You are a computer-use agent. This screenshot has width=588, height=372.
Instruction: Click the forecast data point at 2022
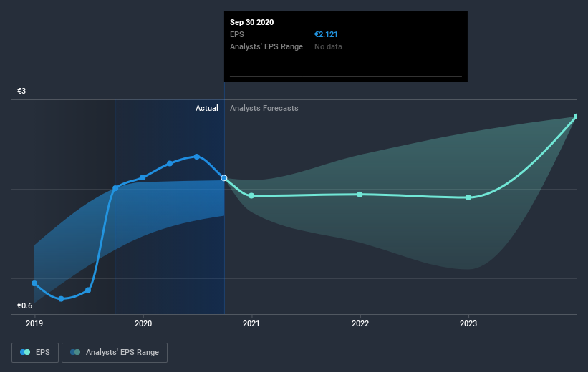[x=360, y=195]
